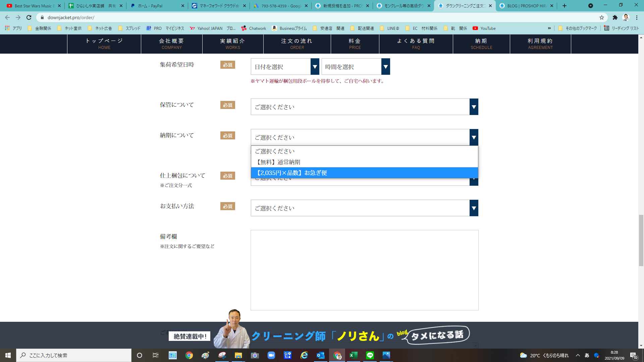Open new browser tab with plus

tap(565, 6)
